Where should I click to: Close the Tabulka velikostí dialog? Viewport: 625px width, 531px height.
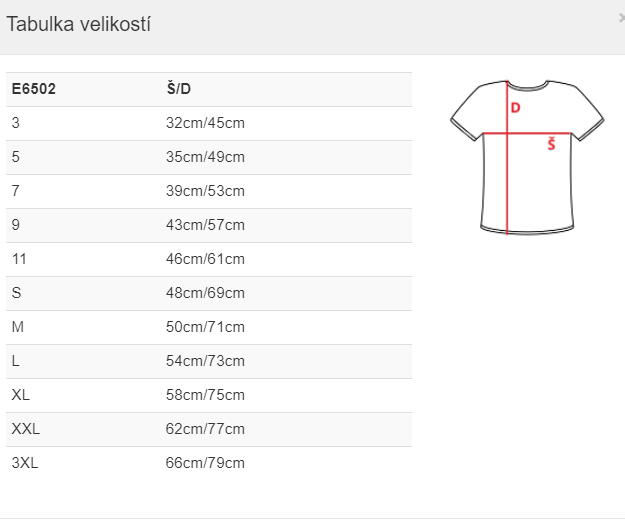tap(621, 18)
